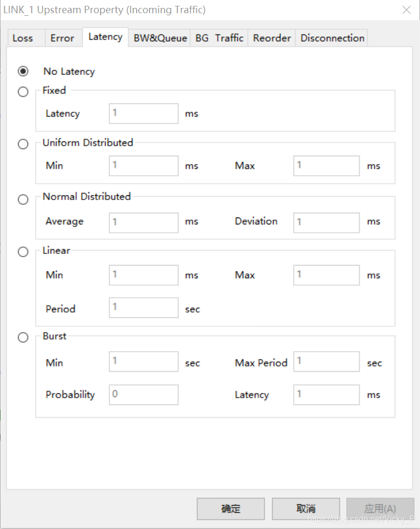
Task: Switch to the BW&Queue tab
Action: (160, 38)
